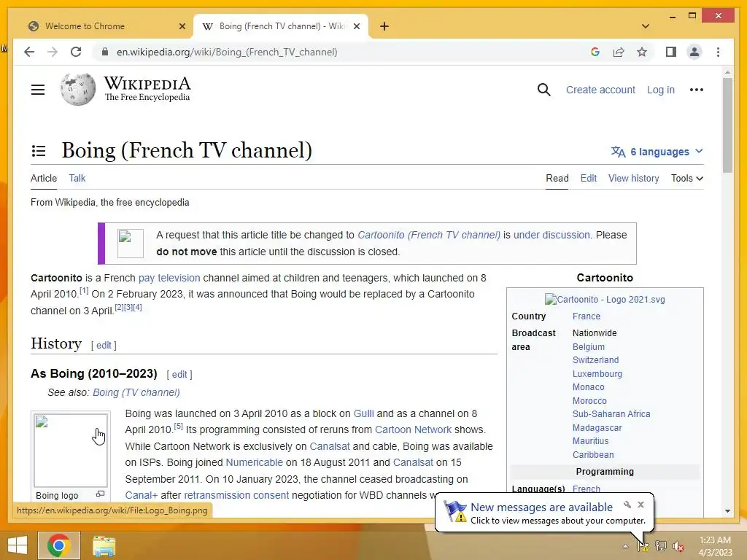The width and height of the screenshot is (747, 560).
Task: Edit the History section
Action: pos(104,345)
